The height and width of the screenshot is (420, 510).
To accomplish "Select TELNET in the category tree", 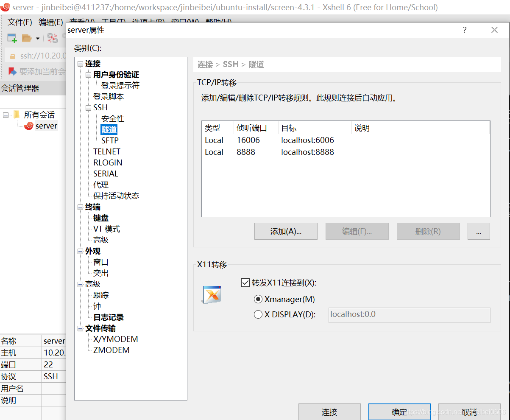I will point(107,151).
